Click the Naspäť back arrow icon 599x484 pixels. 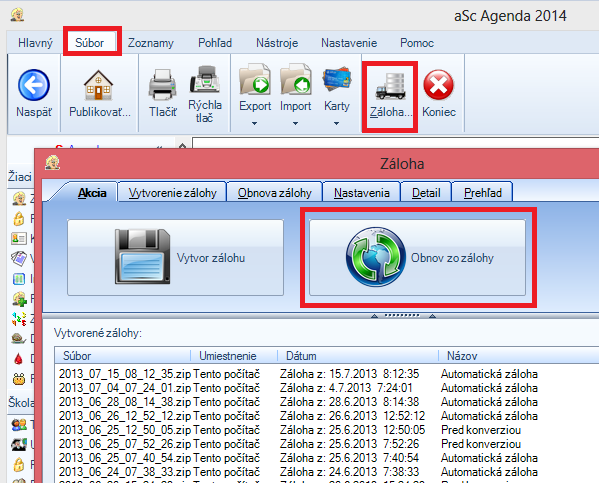click(34, 85)
